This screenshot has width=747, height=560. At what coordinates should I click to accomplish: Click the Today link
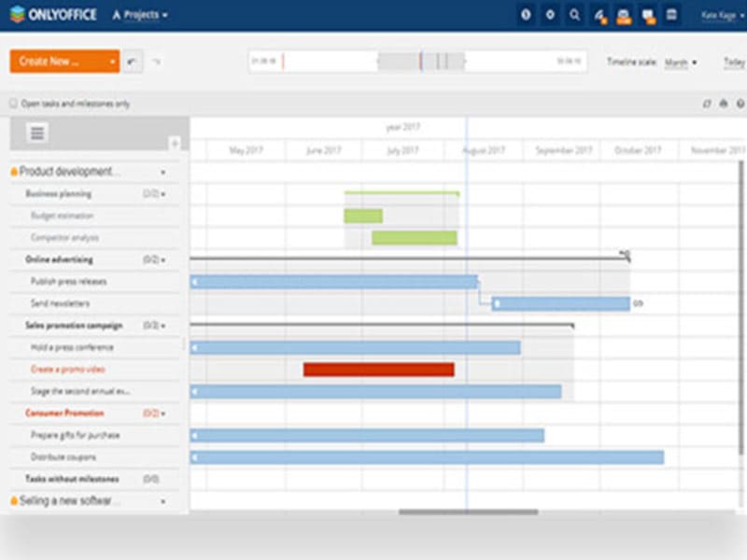coord(735,61)
